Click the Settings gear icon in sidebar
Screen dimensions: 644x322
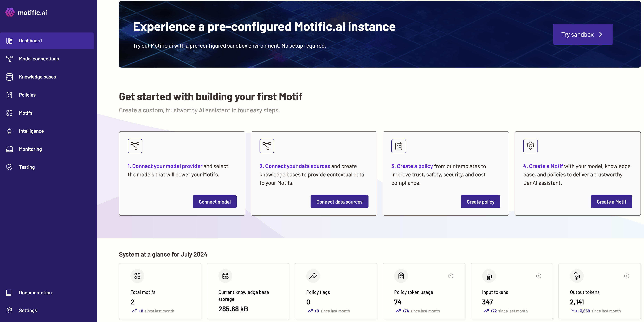pyautogui.click(x=9, y=310)
